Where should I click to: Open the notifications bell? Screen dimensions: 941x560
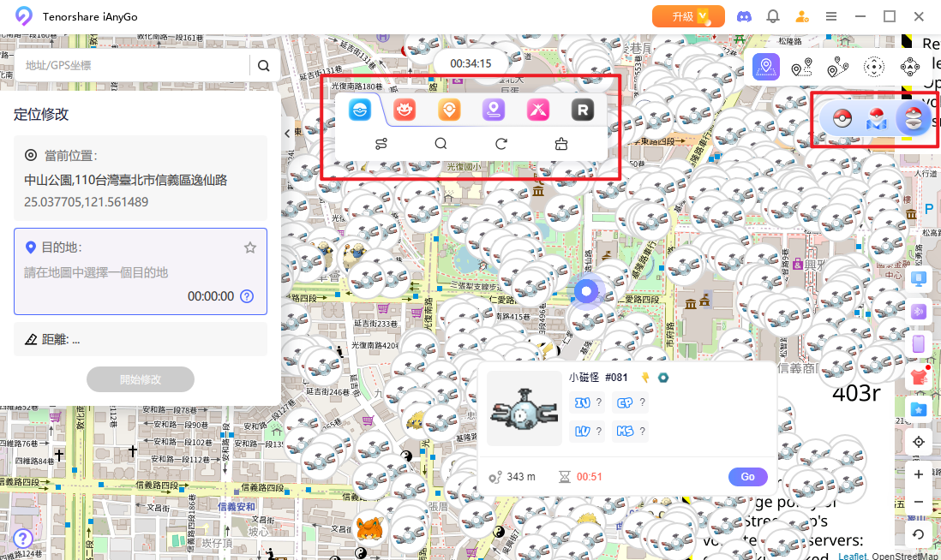773,17
